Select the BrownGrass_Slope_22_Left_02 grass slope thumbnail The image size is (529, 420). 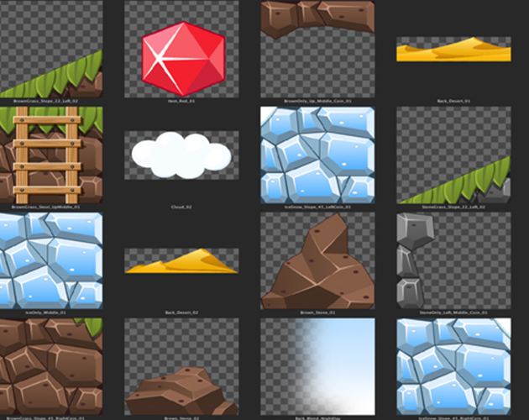pyautogui.click(x=51, y=49)
